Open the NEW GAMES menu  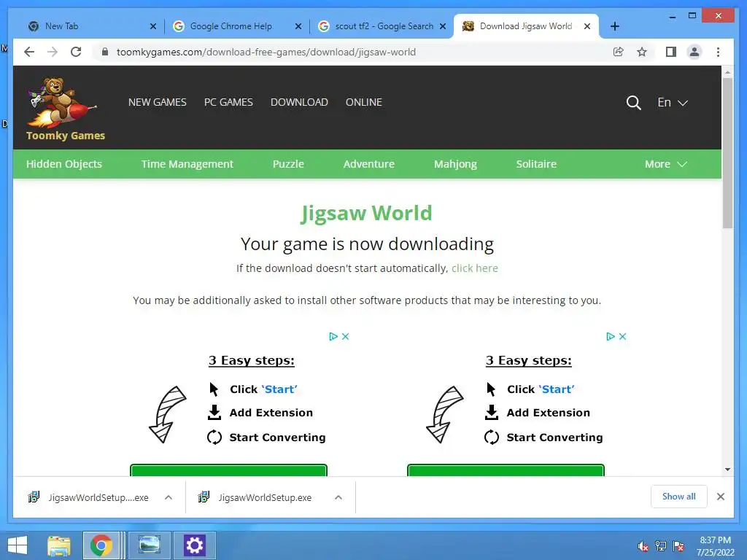[x=158, y=102]
